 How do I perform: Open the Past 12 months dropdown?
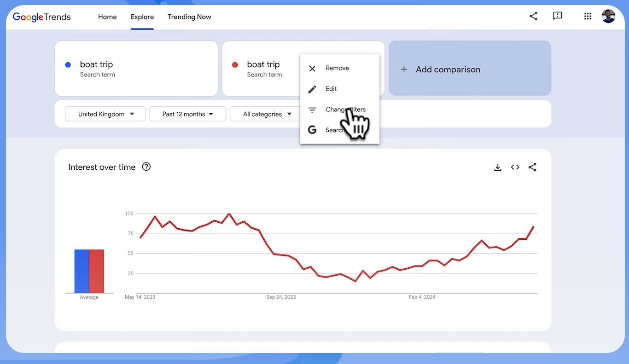(x=187, y=114)
